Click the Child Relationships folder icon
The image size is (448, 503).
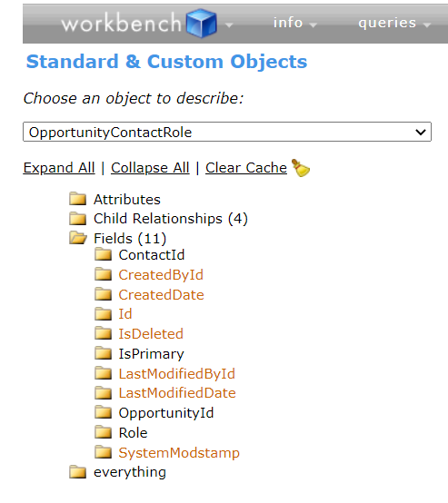pos(78,219)
